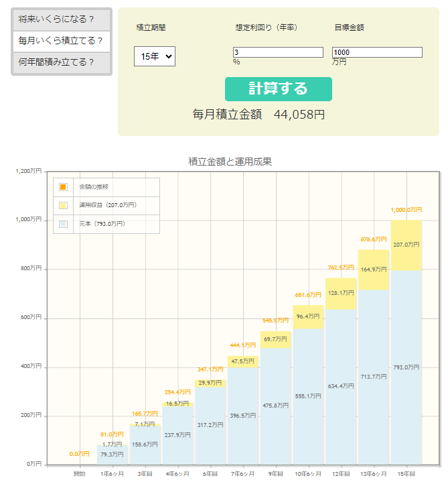
Task: Click the 想定利回り (年率) input field
Action: (278, 52)
